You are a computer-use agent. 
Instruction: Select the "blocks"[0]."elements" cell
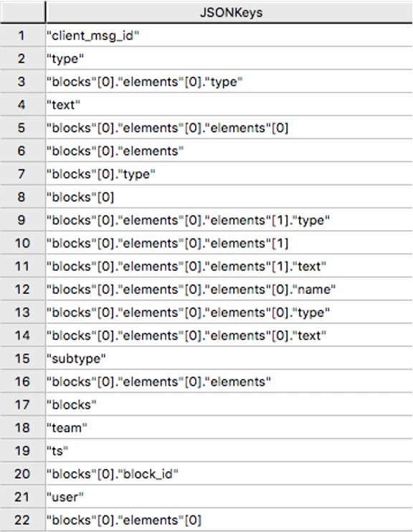point(229,151)
